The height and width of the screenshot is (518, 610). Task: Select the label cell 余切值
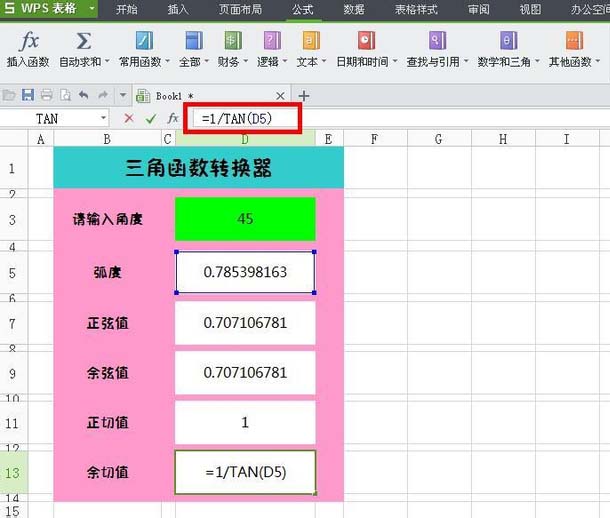tap(107, 472)
